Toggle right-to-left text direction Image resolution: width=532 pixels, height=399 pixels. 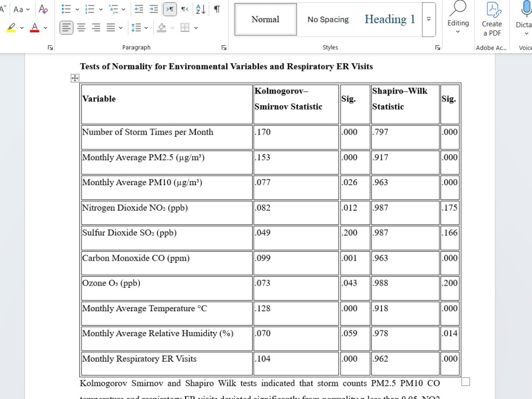(x=185, y=9)
